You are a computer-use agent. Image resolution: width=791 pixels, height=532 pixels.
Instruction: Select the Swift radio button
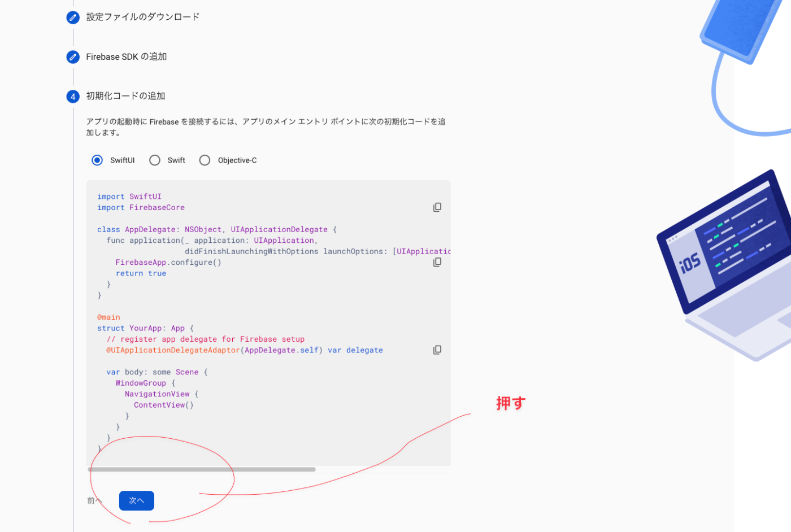tap(155, 160)
